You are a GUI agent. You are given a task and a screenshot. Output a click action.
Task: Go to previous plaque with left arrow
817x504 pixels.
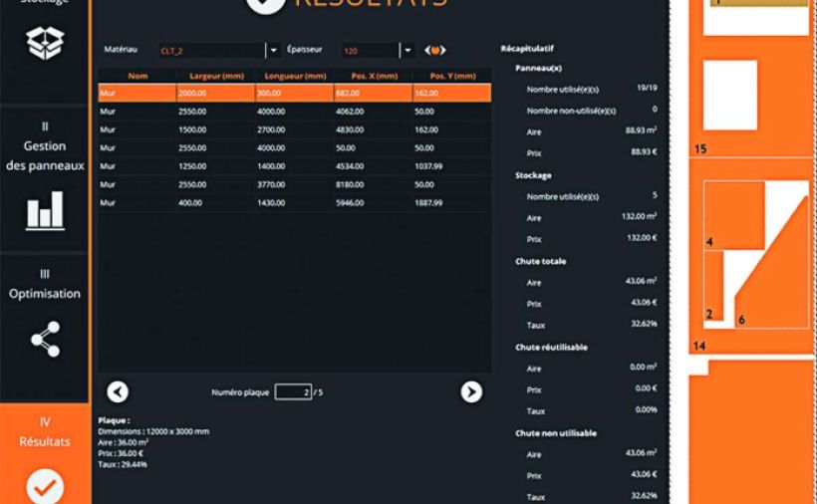(118, 392)
